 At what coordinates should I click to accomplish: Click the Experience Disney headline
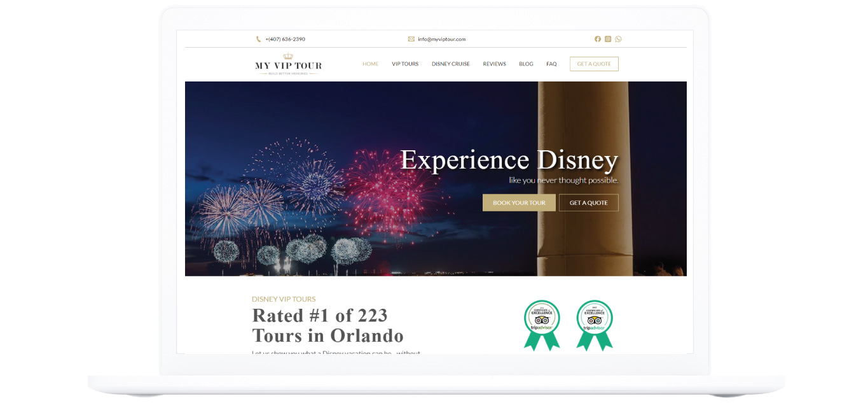coord(509,160)
